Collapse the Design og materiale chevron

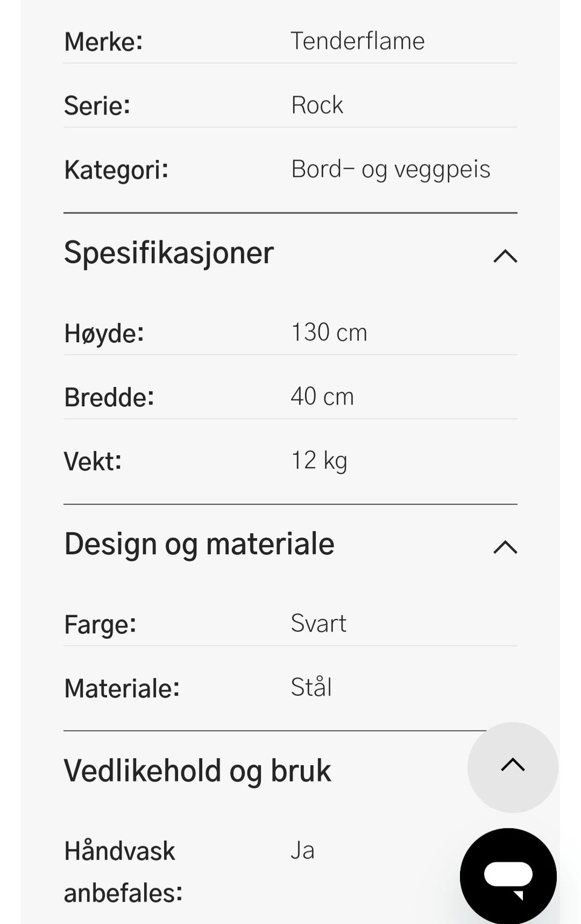click(x=505, y=547)
